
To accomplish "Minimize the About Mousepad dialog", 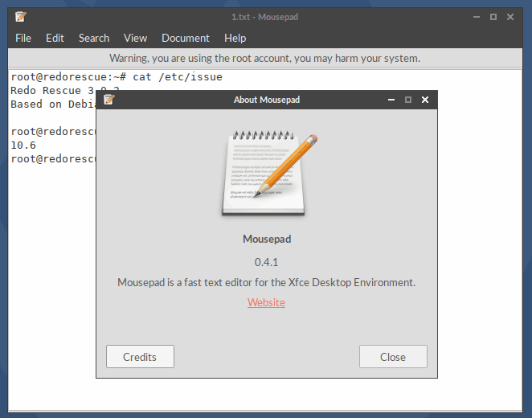I will click(391, 100).
